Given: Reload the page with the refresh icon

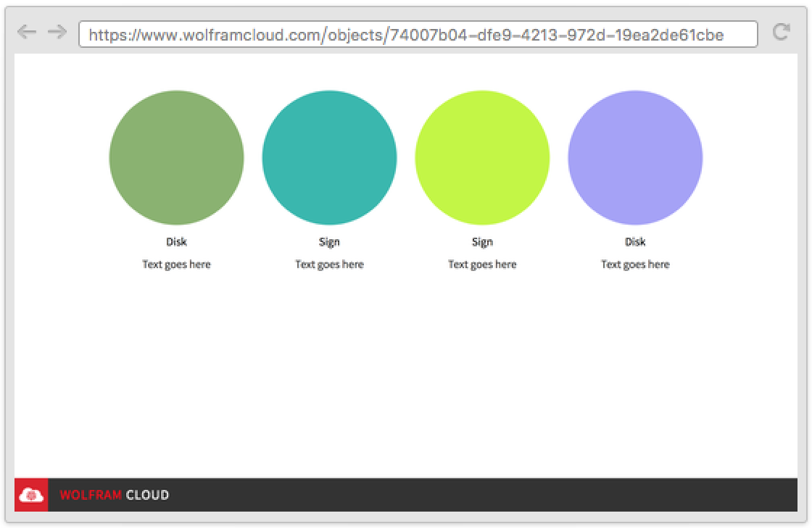Looking at the screenshot, I should click(781, 32).
